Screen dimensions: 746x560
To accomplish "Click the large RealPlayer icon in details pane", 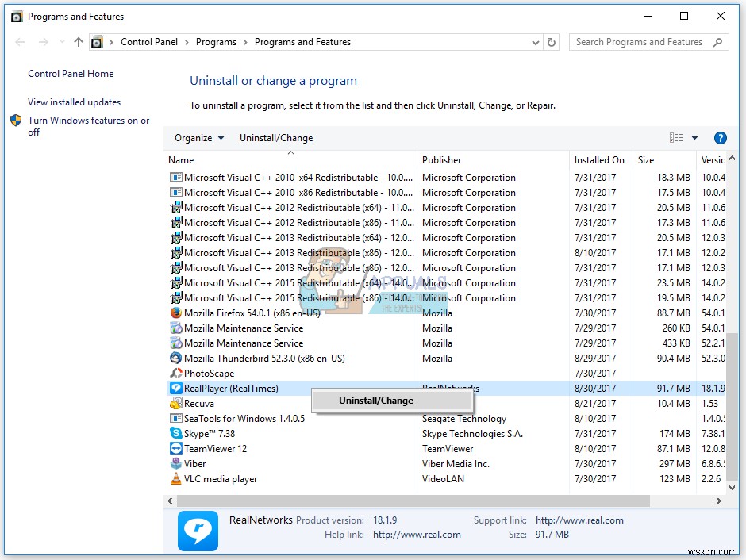I will point(198,531).
